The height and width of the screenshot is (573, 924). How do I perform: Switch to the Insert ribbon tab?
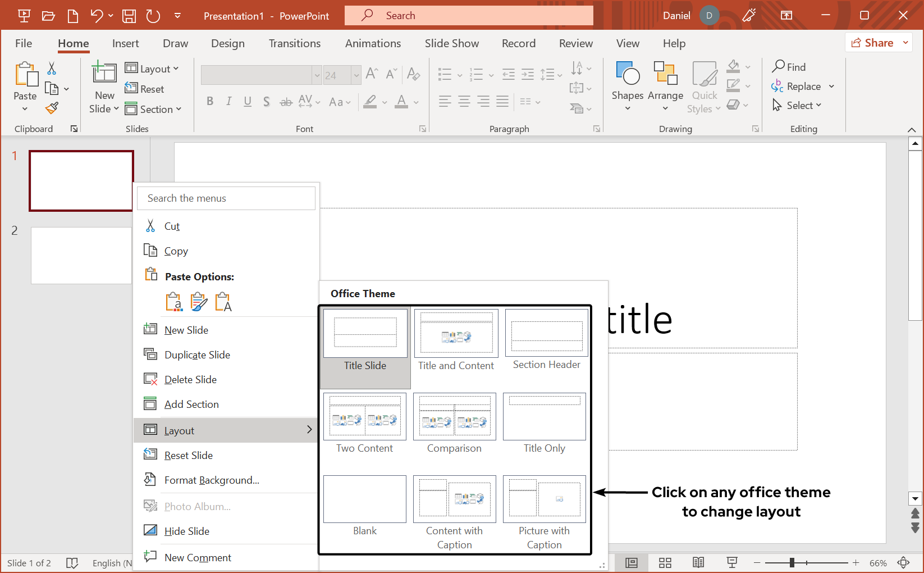[125, 43]
